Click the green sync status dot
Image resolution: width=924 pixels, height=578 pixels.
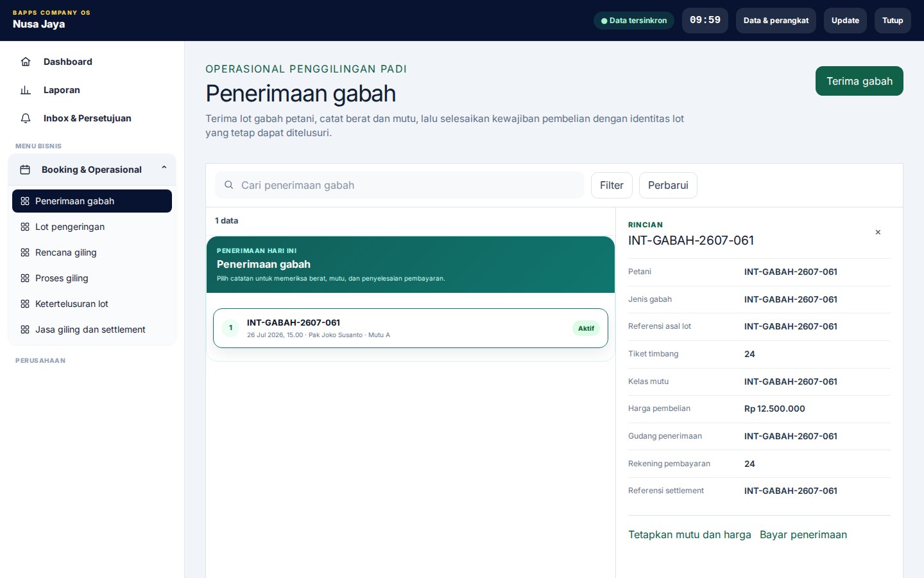(604, 21)
